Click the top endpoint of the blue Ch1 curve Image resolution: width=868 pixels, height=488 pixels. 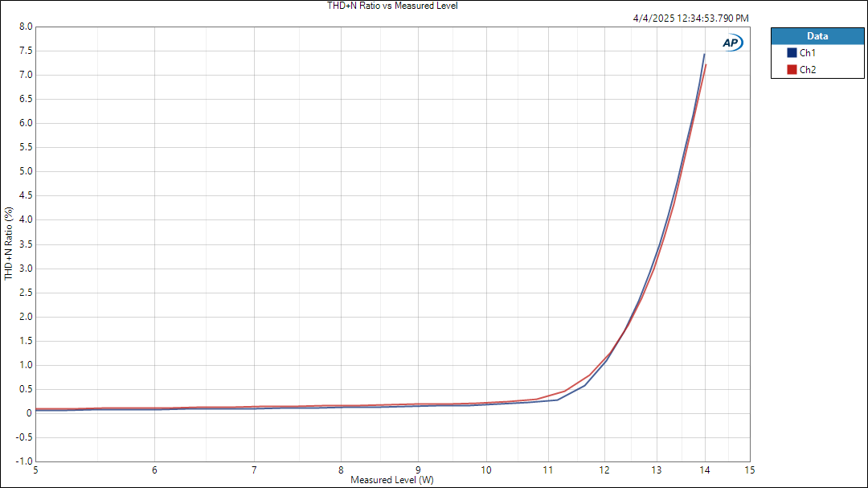click(704, 54)
